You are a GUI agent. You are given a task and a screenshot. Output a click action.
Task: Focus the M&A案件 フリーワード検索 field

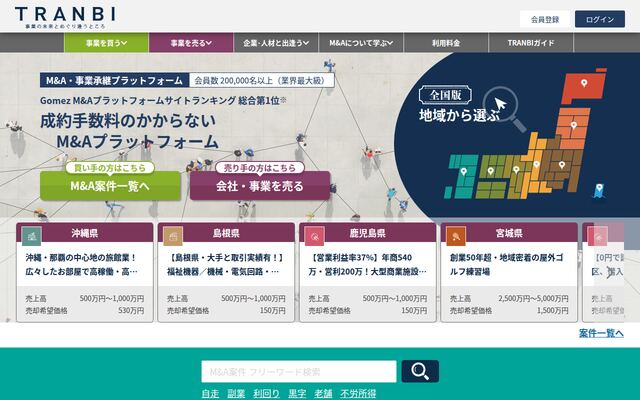[x=299, y=371]
